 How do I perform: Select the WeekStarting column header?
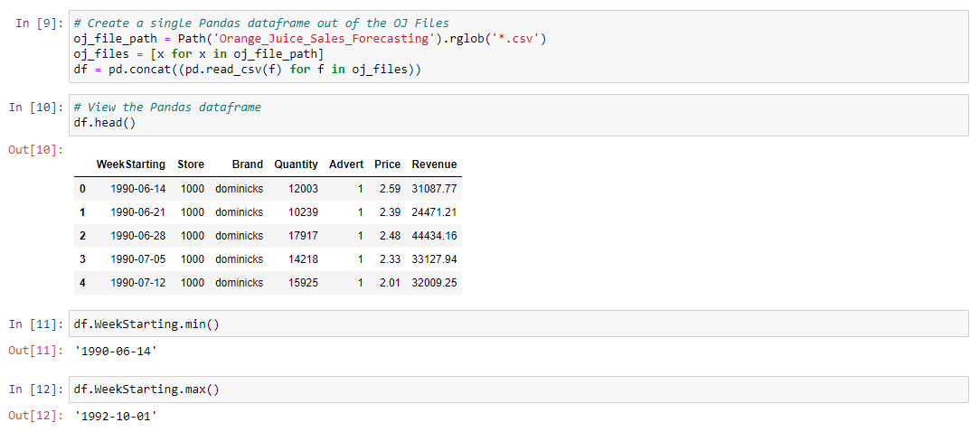[130, 164]
